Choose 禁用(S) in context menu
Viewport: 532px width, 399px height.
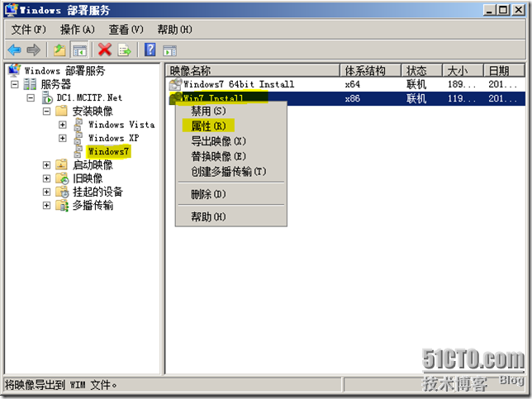click(x=230, y=111)
